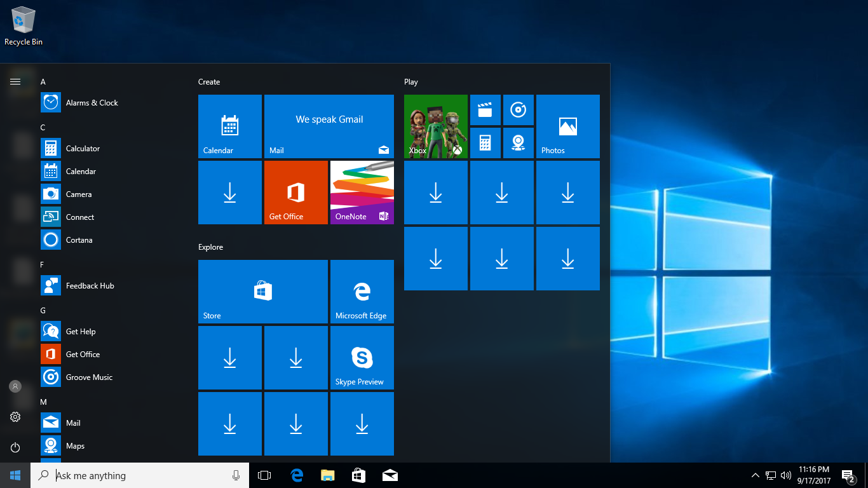Click the 'Create' group header
Viewport: 868px width, 488px height.
(209, 82)
